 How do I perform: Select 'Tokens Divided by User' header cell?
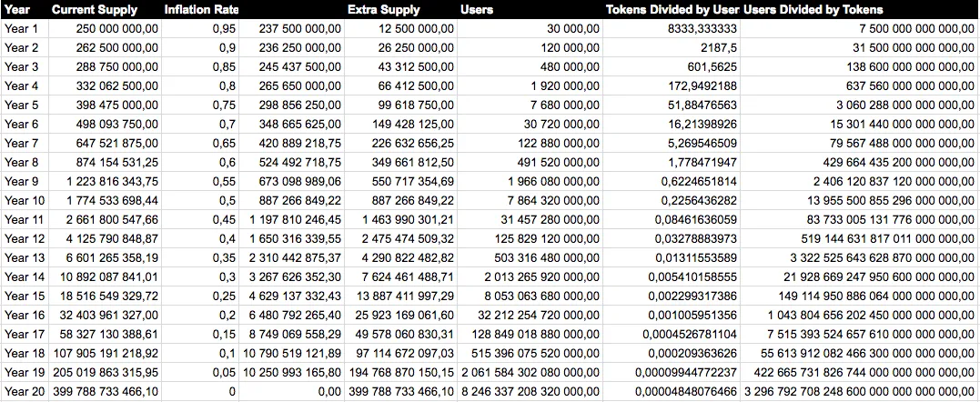point(672,10)
